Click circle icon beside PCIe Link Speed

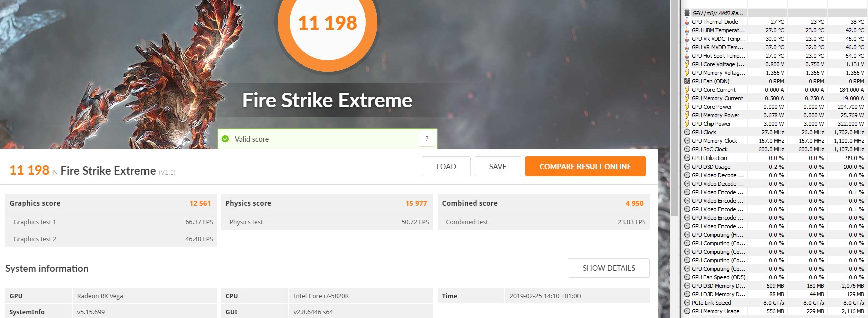[x=687, y=303]
